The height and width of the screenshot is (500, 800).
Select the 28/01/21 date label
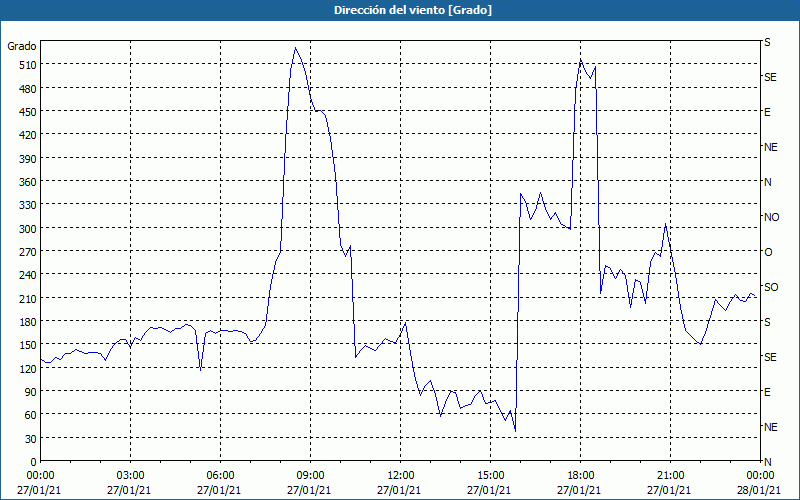point(760,490)
